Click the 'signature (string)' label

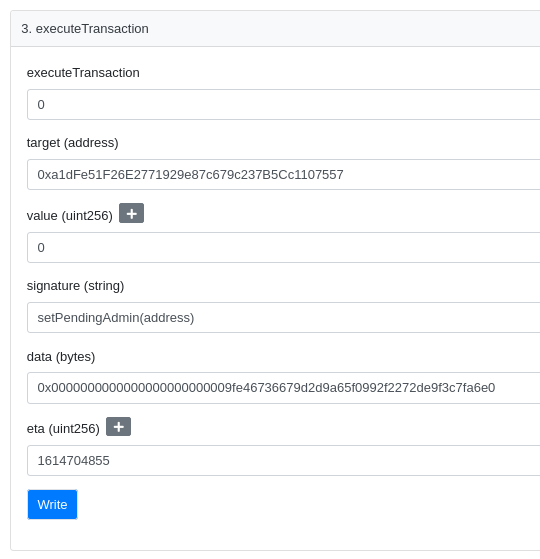tap(75, 286)
